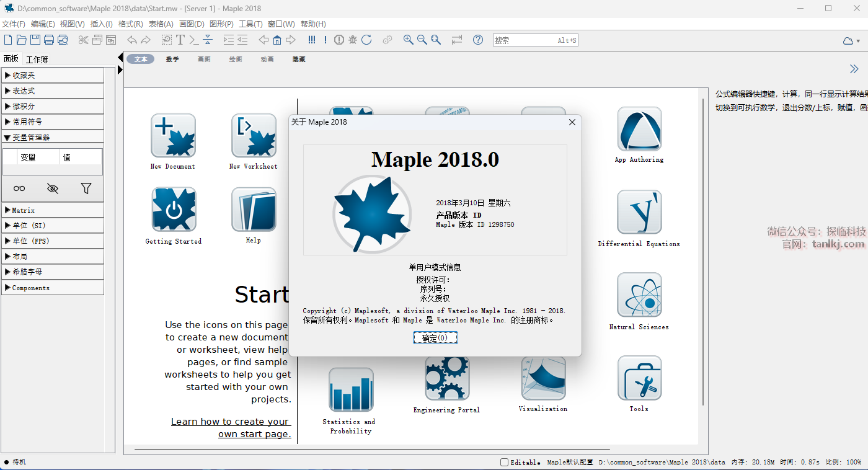The height and width of the screenshot is (470, 868).
Task: Click the print icon in toolbar
Action: point(49,40)
